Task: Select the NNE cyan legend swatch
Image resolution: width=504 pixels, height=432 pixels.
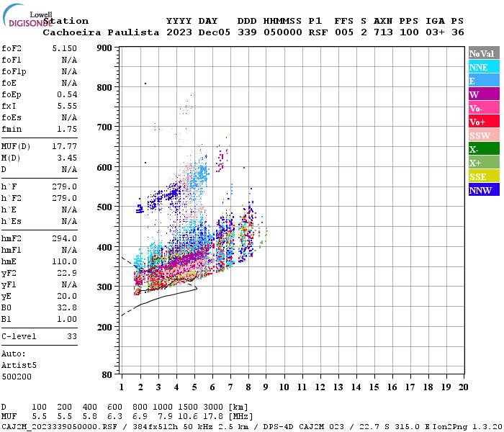Action: pyautogui.click(x=484, y=67)
